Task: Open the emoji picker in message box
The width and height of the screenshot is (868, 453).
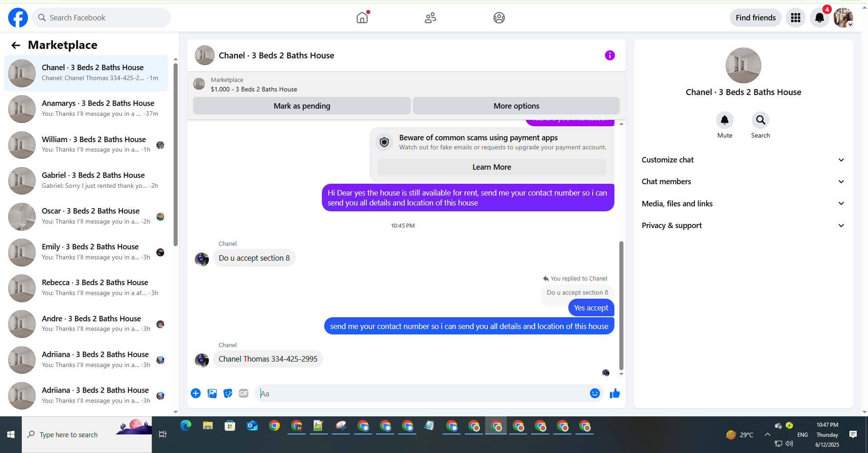Action: click(595, 393)
